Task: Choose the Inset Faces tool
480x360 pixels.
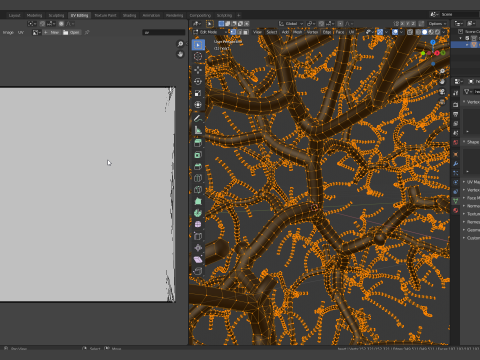Action: click(198, 155)
